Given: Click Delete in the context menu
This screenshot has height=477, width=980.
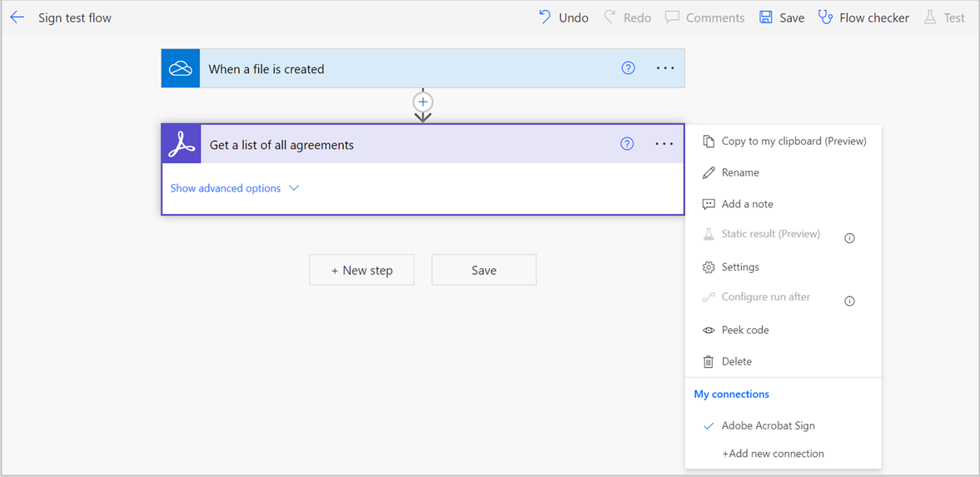Looking at the screenshot, I should click(x=736, y=361).
